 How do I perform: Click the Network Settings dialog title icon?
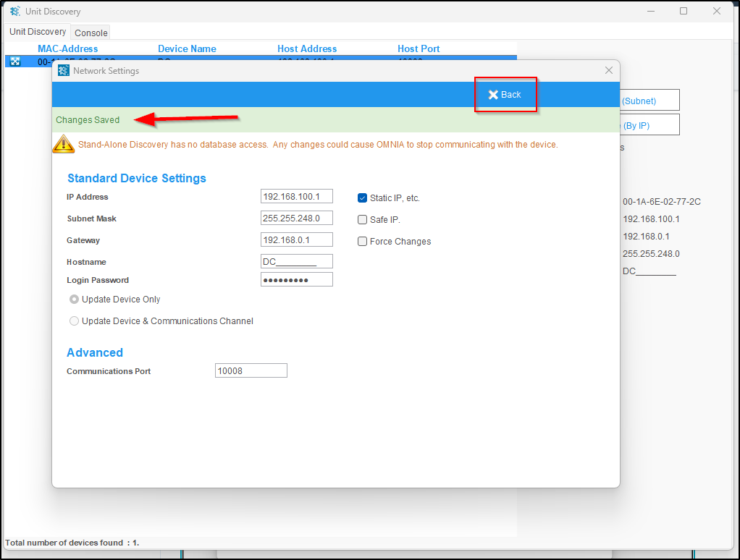[x=63, y=71]
